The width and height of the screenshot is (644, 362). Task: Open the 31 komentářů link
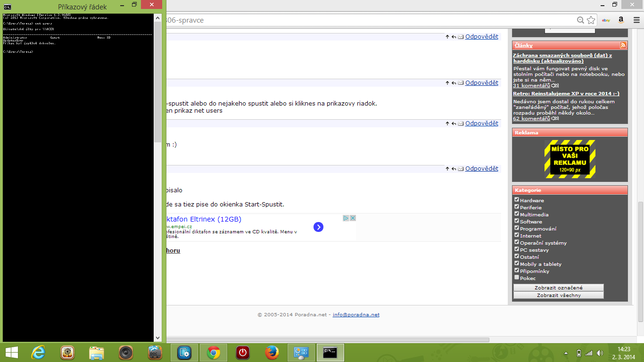[x=531, y=86]
